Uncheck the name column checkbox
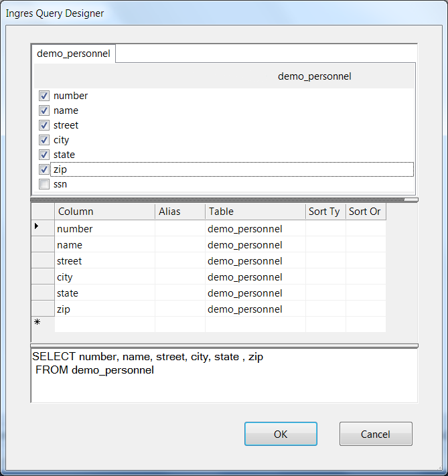Image resolution: width=448 pixels, height=476 pixels. pos(44,110)
